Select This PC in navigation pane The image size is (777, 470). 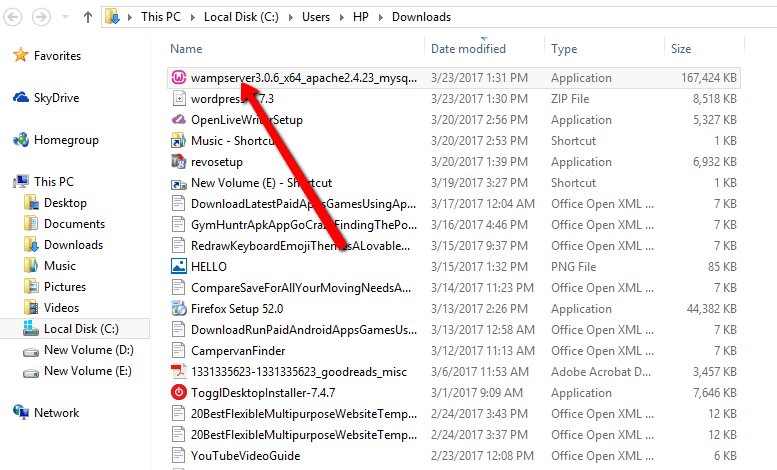point(54,182)
